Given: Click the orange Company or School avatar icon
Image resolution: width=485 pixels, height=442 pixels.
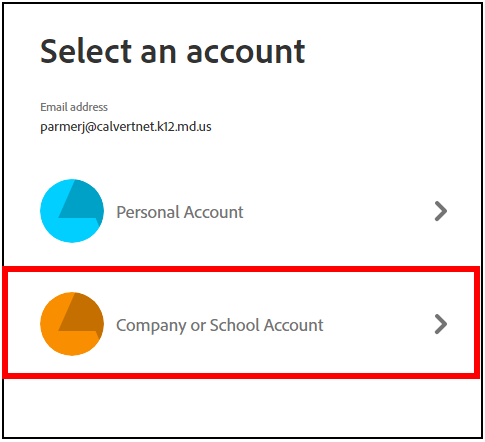Looking at the screenshot, I should click(x=72, y=324).
